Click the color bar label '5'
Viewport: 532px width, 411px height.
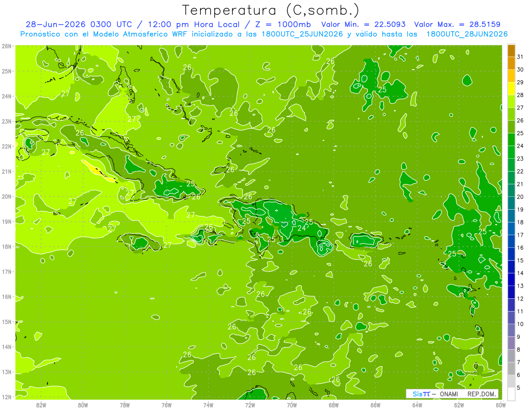520,388
